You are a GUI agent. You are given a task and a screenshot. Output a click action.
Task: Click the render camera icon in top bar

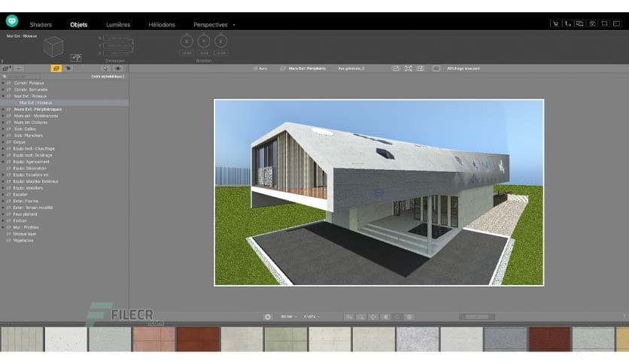click(593, 24)
